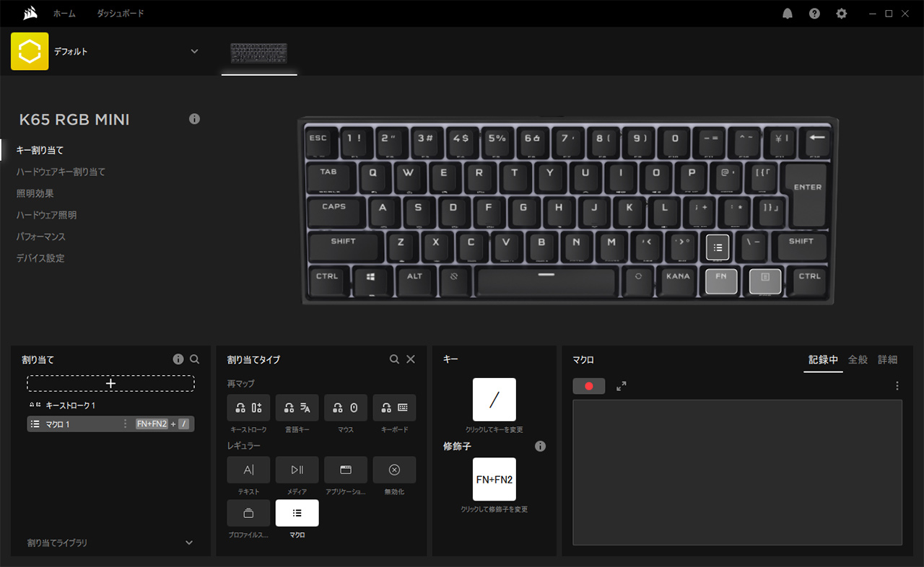
Task: Change the assigned key shown as /
Action: [x=494, y=400]
